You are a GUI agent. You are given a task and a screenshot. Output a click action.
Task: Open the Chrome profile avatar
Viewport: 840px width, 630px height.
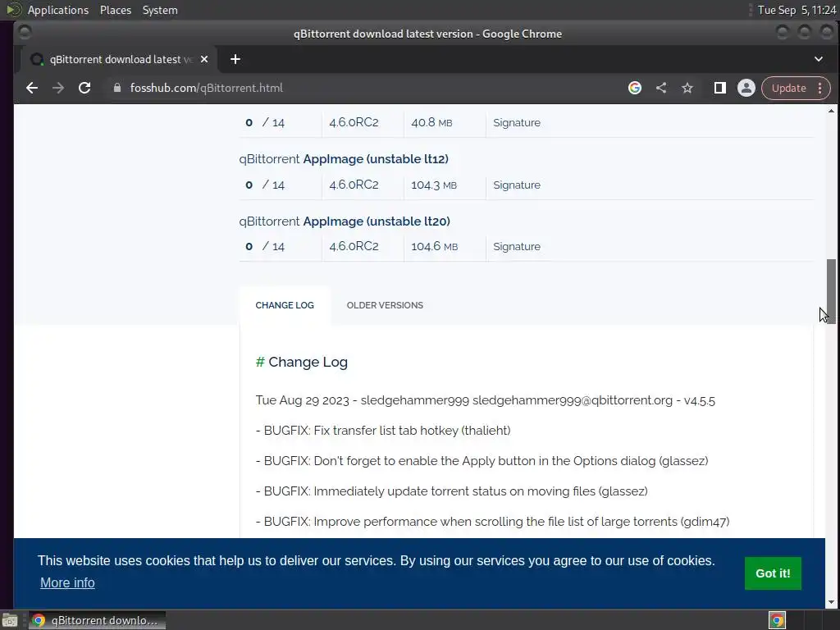click(x=746, y=88)
